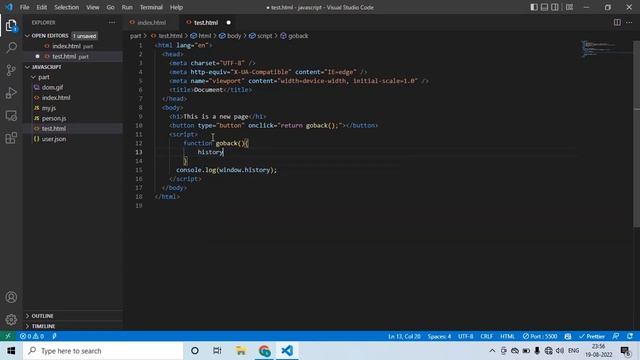Image resolution: width=640 pixels, height=360 pixels.
Task: Open editor more actions ellipsis
Action: (629, 22)
